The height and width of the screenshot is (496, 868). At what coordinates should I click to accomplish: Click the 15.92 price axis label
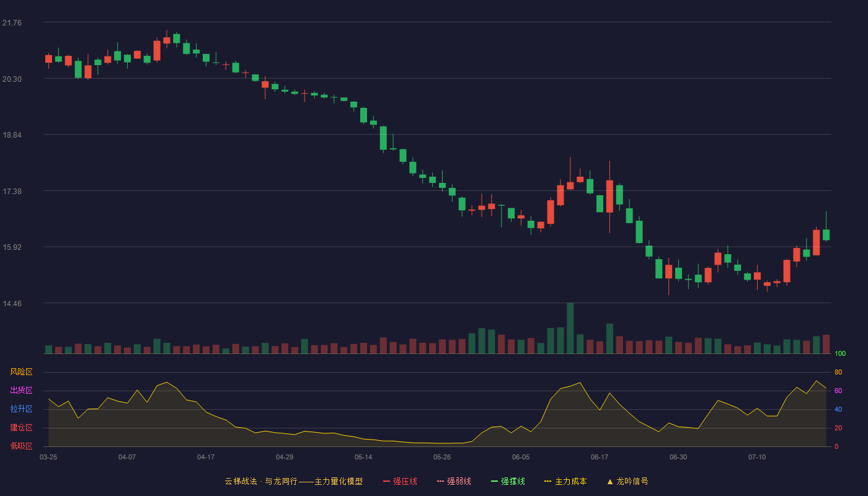pyautogui.click(x=12, y=247)
